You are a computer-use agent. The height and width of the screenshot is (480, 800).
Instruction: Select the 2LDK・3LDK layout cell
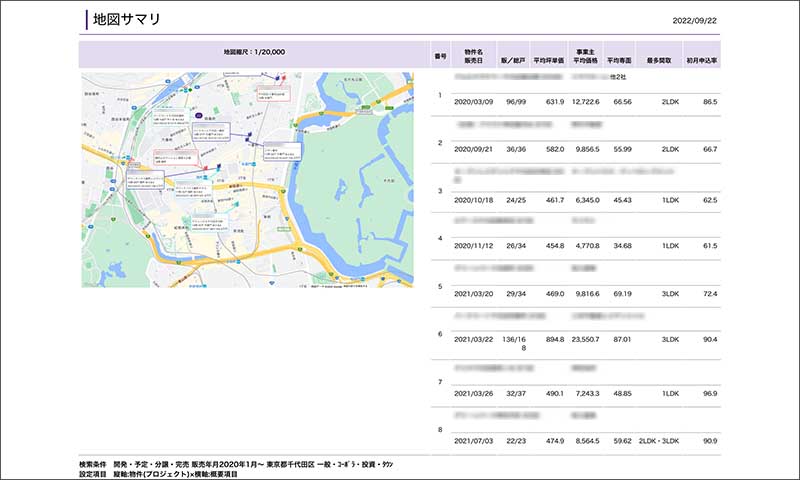(659, 441)
